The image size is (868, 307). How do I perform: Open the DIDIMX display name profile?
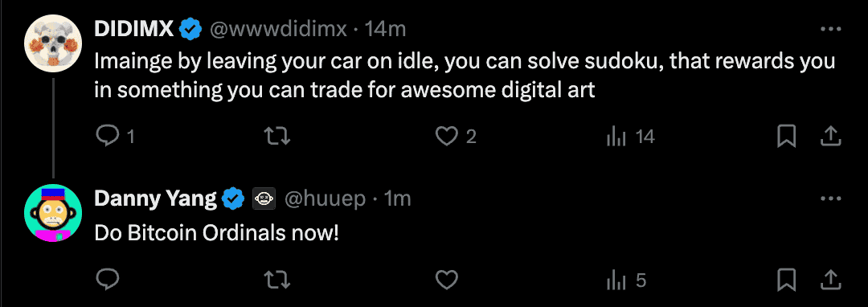[134, 29]
